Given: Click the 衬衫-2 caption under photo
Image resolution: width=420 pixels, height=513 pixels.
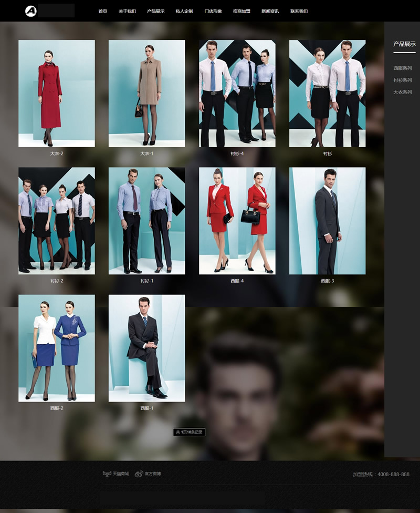Looking at the screenshot, I should [57, 281].
